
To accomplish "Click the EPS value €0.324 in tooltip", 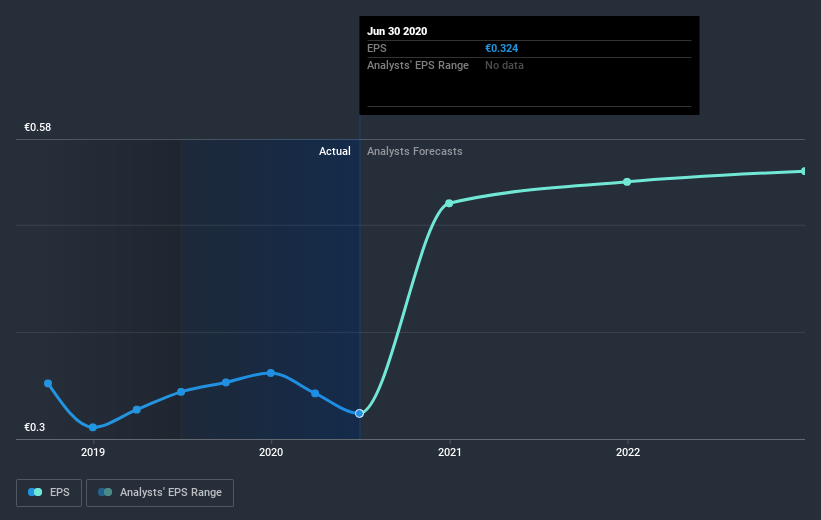I will (x=502, y=48).
